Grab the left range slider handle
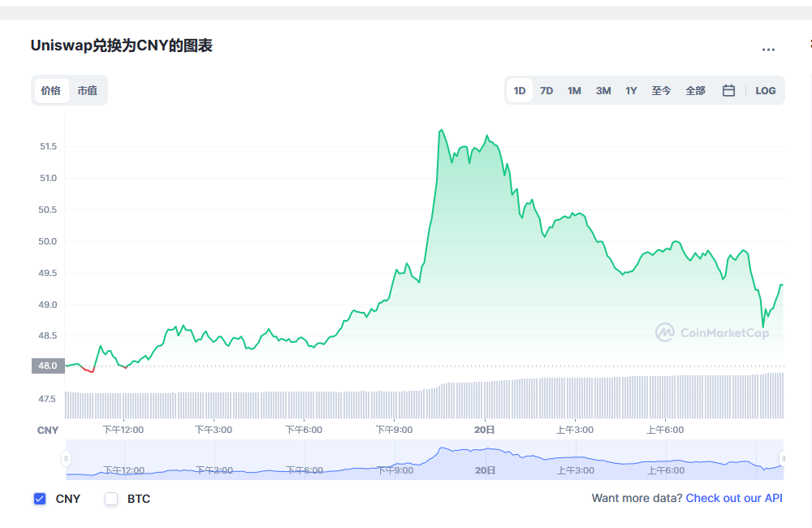812x528 pixels. 66,459
